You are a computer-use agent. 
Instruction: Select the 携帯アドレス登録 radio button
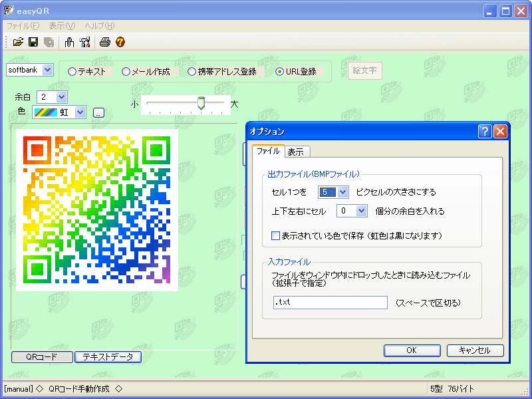(x=192, y=72)
